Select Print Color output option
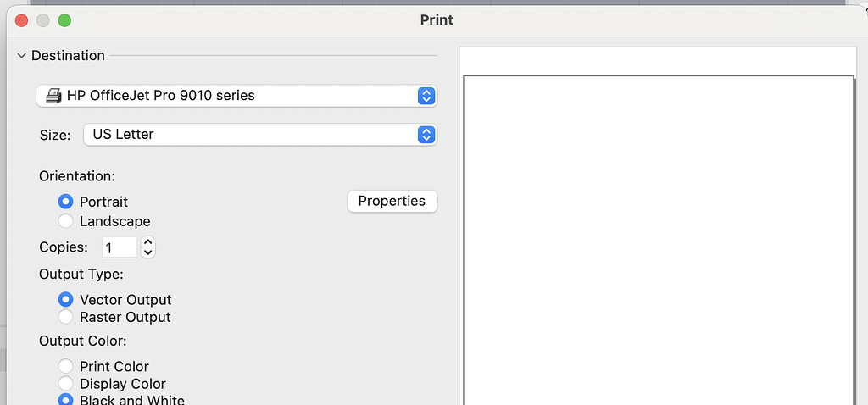The width and height of the screenshot is (868, 405). pyautogui.click(x=65, y=366)
